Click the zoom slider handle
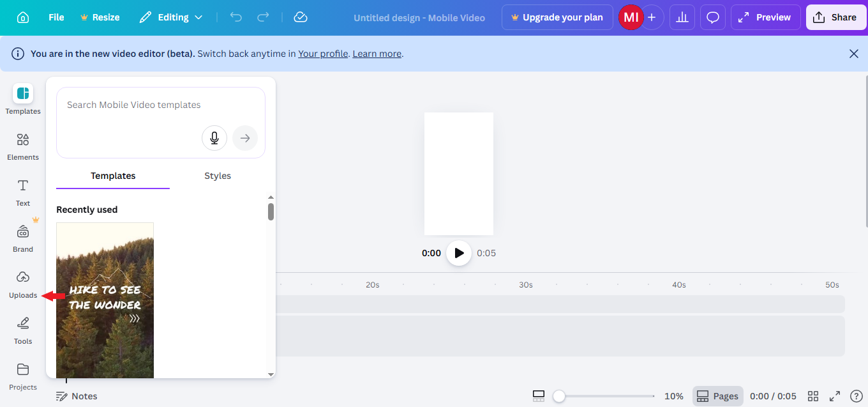The image size is (868, 407). point(559,396)
